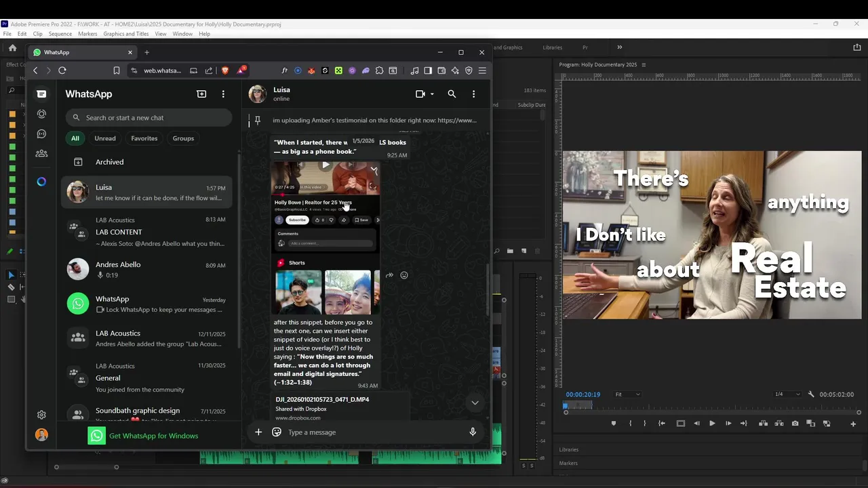Switch to the Libraries workspace tab
Screen dimensions: 868x488
click(552, 47)
